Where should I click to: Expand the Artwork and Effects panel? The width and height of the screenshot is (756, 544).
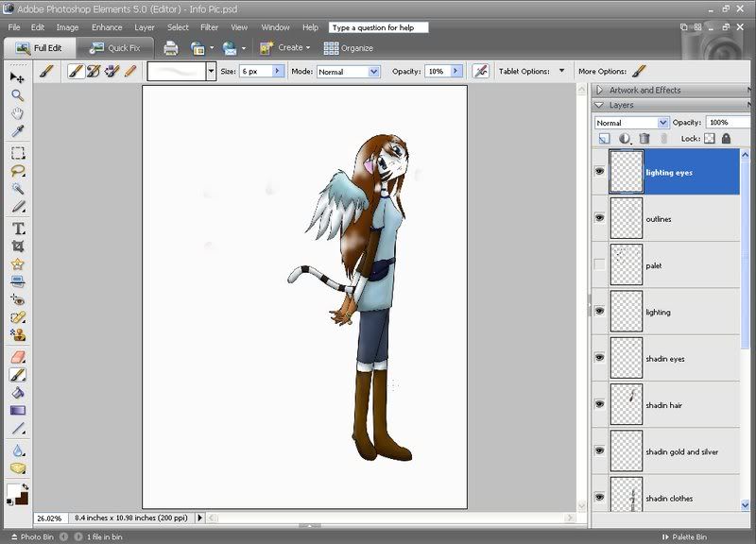pyautogui.click(x=600, y=90)
